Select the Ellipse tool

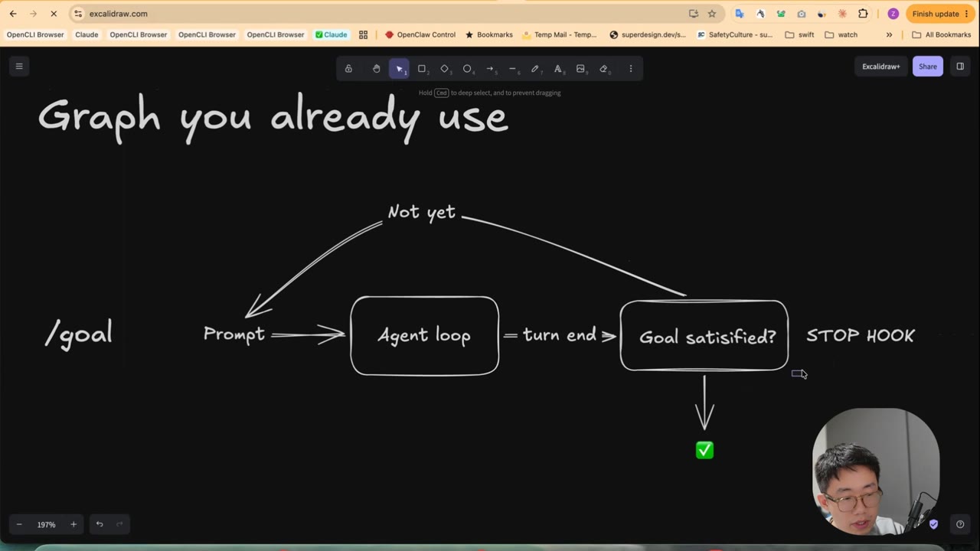467,68
